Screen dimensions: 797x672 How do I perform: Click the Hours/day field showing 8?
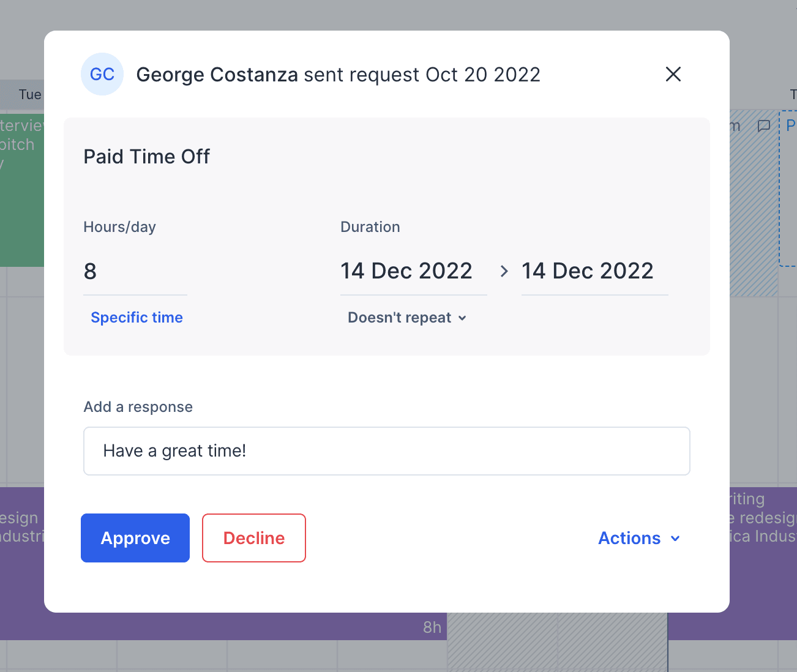tap(135, 271)
